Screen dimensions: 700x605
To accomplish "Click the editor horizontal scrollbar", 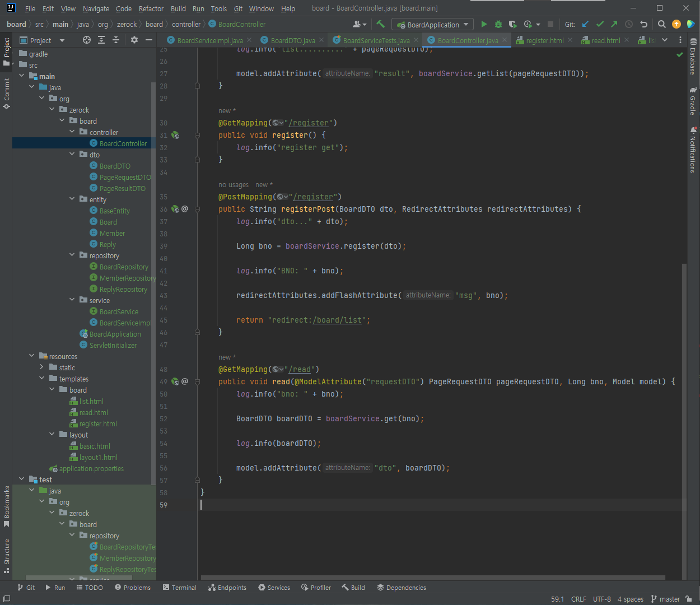I will (433, 577).
